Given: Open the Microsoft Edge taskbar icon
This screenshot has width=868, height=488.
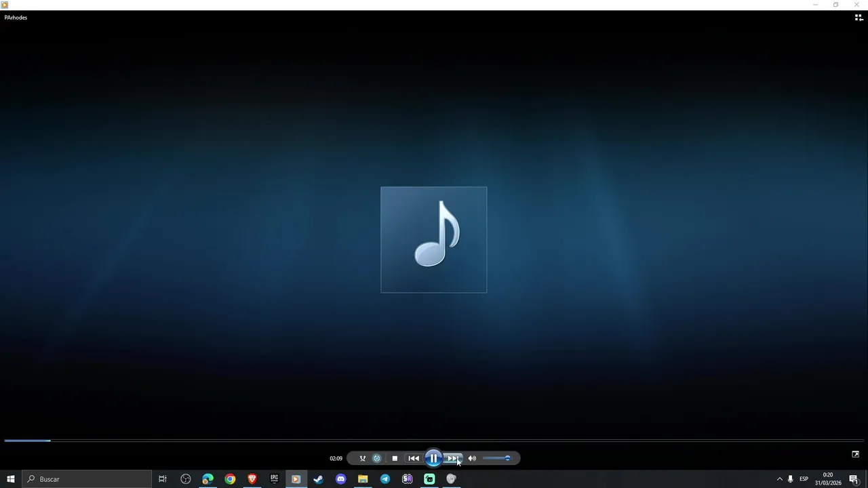Looking at the screenshot, I should pyautogui.click(x=208, y=479).
